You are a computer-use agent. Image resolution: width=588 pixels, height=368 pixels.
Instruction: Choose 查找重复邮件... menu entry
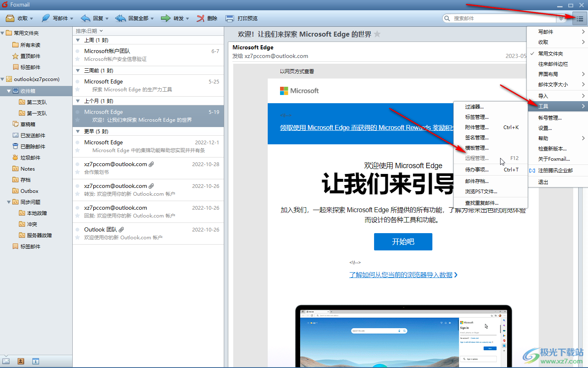[x=491, y=203]
